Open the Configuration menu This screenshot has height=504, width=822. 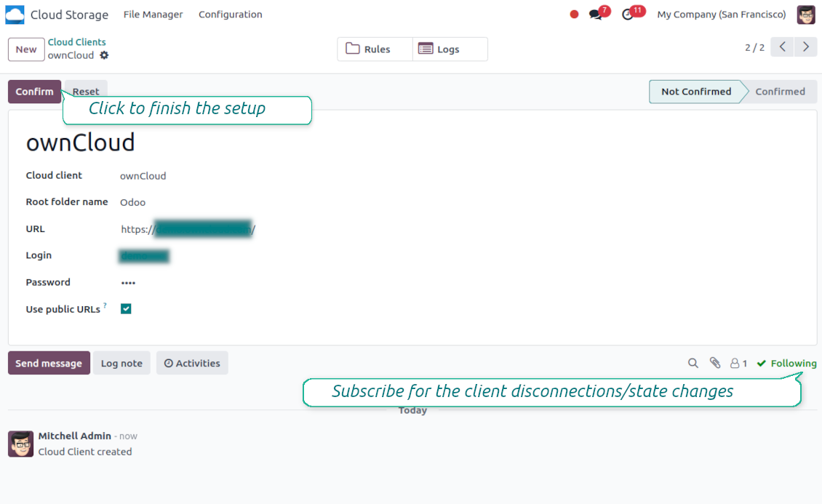[x=230, y=14]
